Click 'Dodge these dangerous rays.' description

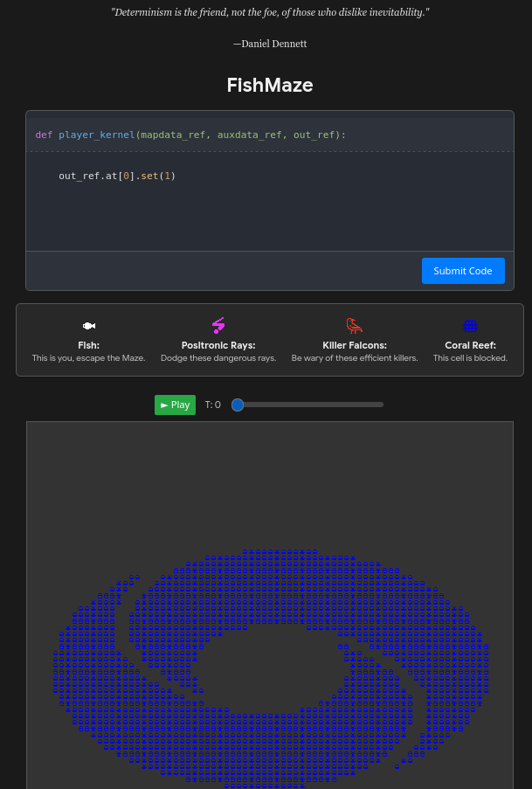coord(218,358)
